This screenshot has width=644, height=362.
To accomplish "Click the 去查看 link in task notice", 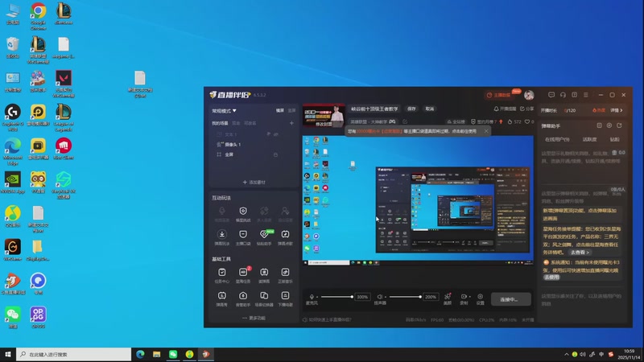I will click(580, 253).
